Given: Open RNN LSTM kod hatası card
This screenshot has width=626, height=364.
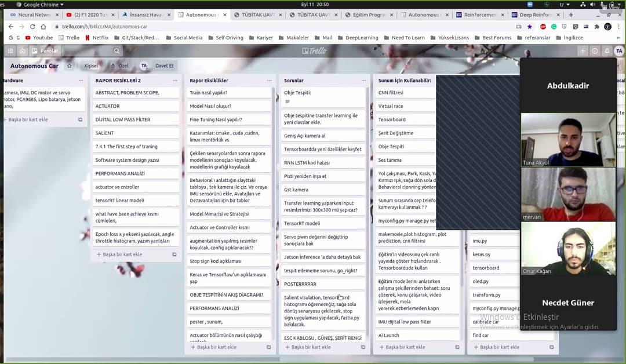Looking at the screenshot, I should point(323,163).
